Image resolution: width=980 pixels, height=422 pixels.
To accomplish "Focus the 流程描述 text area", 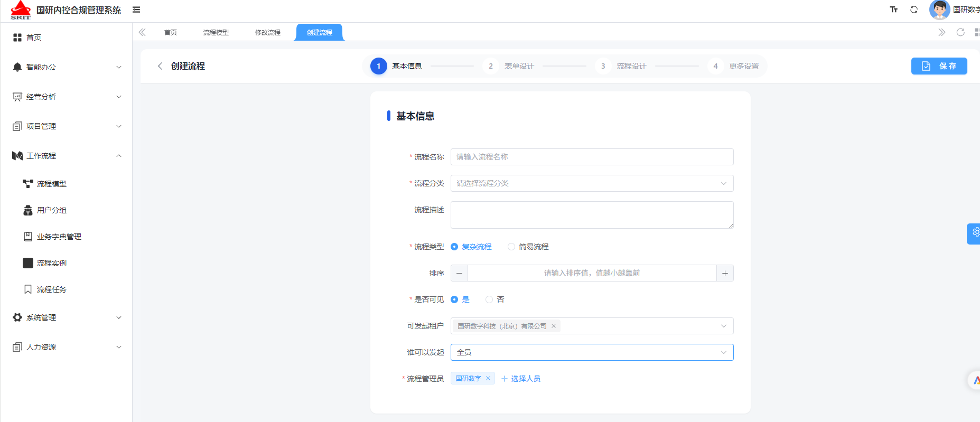I will coord(592,215).
